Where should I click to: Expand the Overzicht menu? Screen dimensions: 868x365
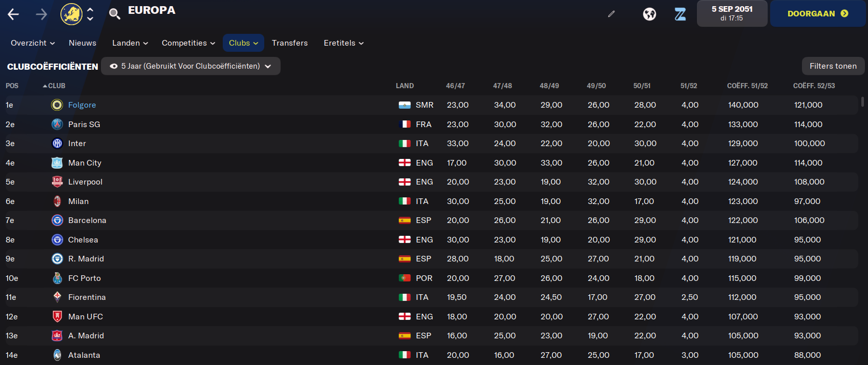click(33, 43)
